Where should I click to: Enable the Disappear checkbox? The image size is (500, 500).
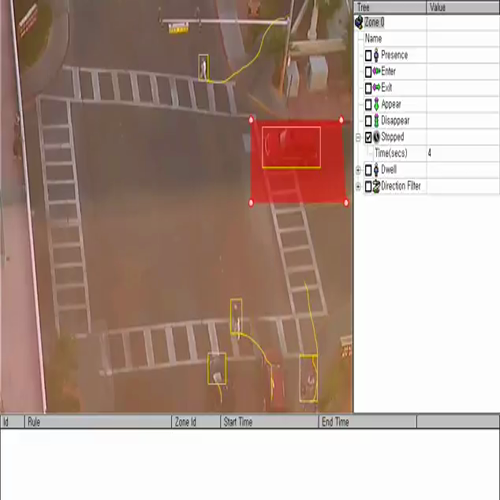pos(368,121)
